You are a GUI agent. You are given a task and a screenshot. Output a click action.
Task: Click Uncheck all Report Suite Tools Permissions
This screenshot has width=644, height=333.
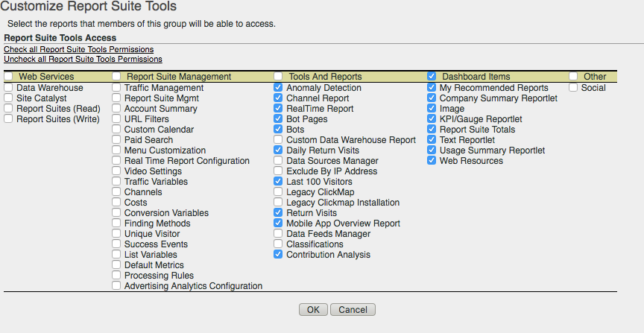(x=83, y=59)
